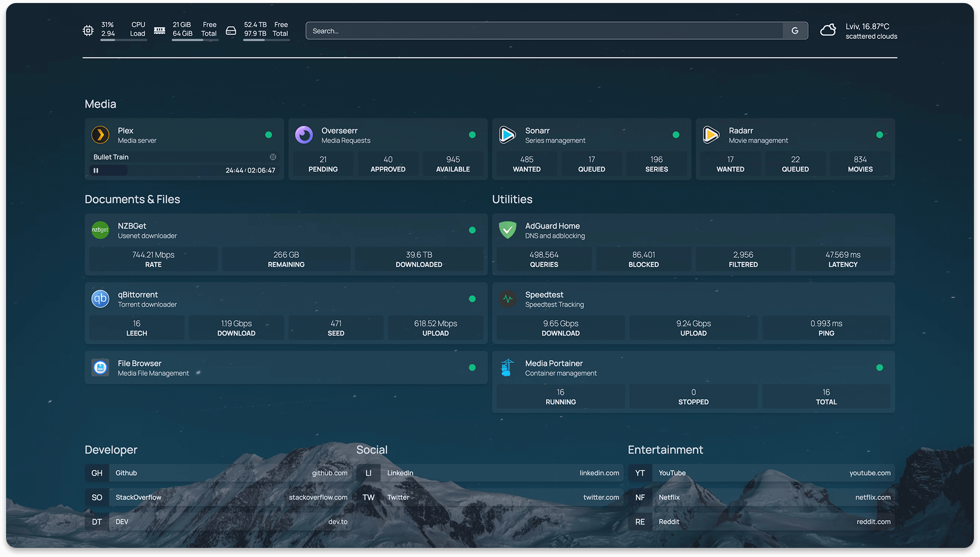This screenshot has width=980, height=557.
Task: Click the Lviv weather cloud icon
Action: point(828,30)
